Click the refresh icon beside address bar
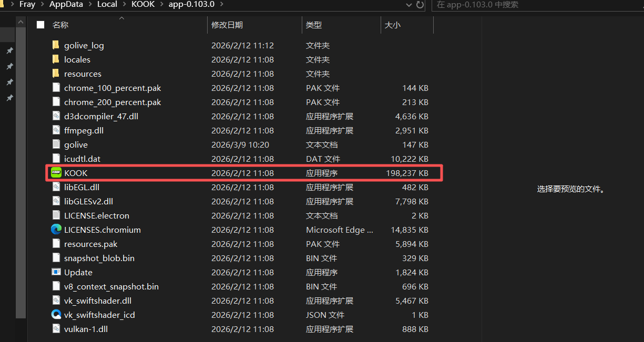This screenshot has height=342, width=644. (x=420, y=5)
